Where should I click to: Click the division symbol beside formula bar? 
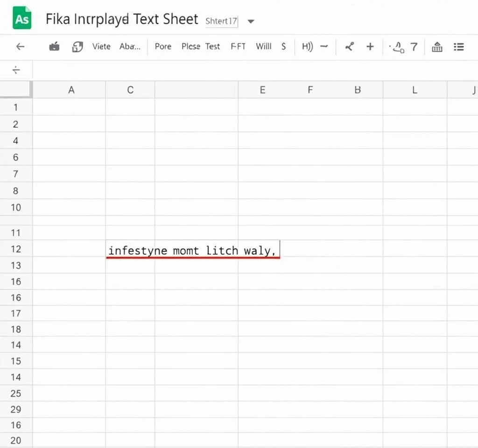point(16,70)
